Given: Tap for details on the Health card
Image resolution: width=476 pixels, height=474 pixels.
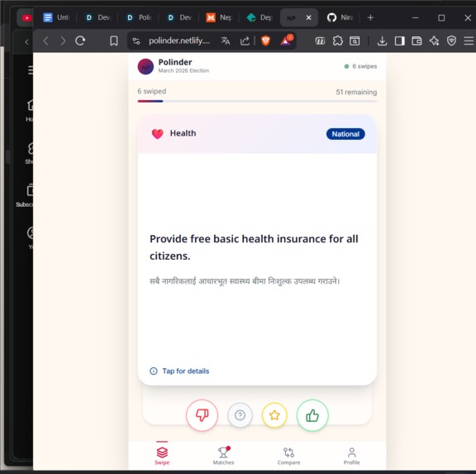Looking at the screenshot, I should [179, 371].
